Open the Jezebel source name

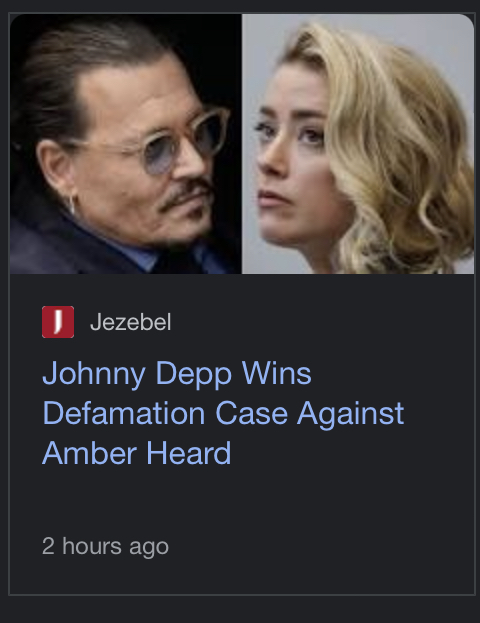point(131,322)
